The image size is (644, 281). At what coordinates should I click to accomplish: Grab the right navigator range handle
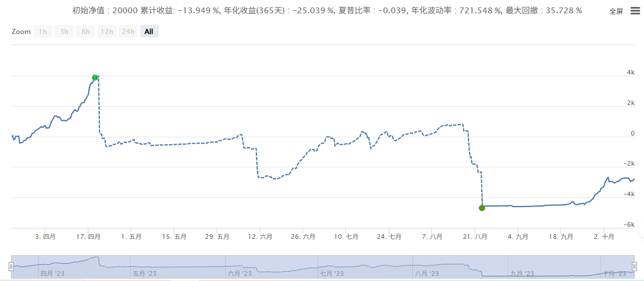coord(635,267)
